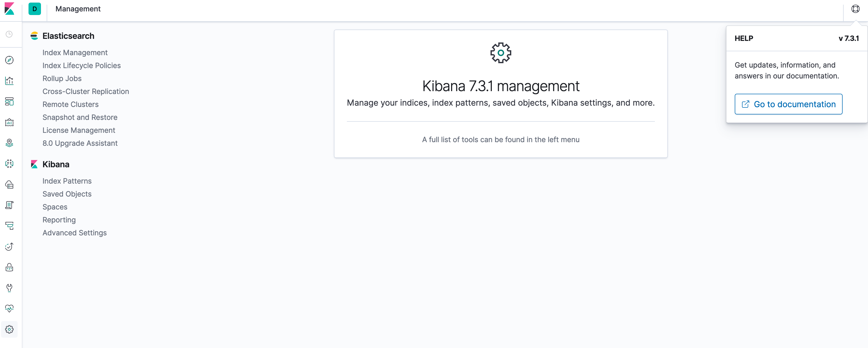This screenshot has height=348, width=868.
Task: Open Snapshot and Restore section
Action: pos(80,118)
